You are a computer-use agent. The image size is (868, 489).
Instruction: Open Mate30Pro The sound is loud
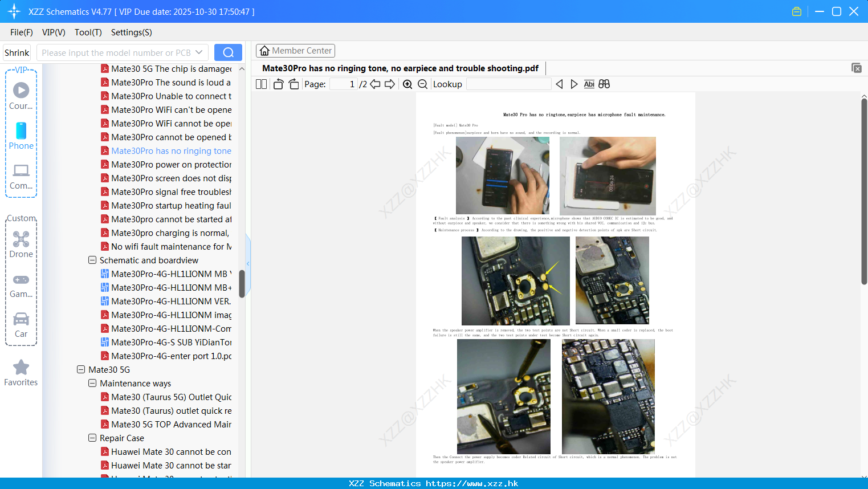point(166,82)
